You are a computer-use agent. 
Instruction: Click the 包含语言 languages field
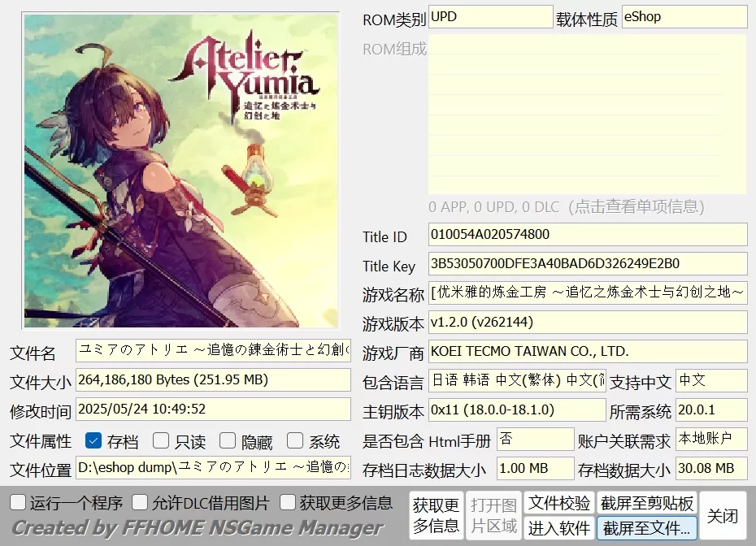tap(517, 381)
